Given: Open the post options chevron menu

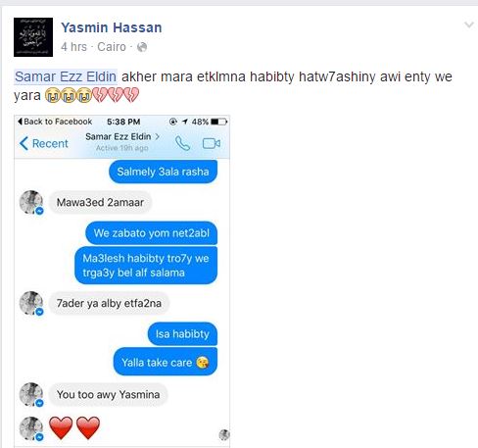Looking at the screenshot, I should (x=469, y=25).
